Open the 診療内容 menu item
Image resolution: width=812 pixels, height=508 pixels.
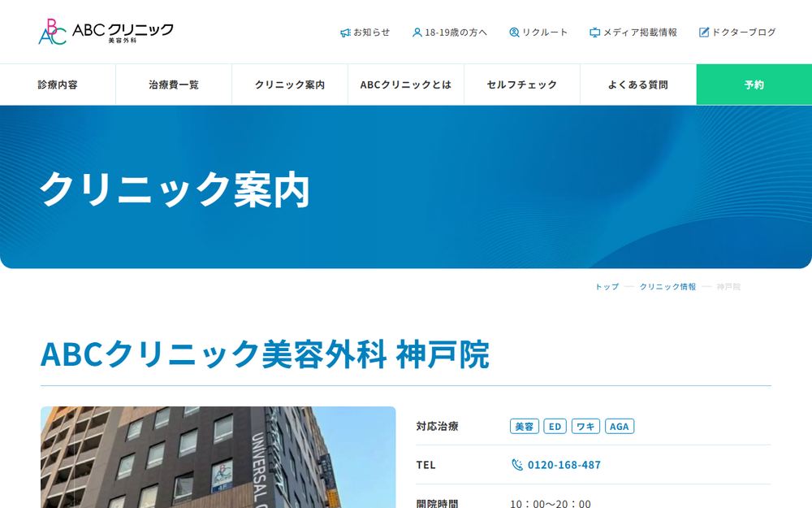(58, 85)
